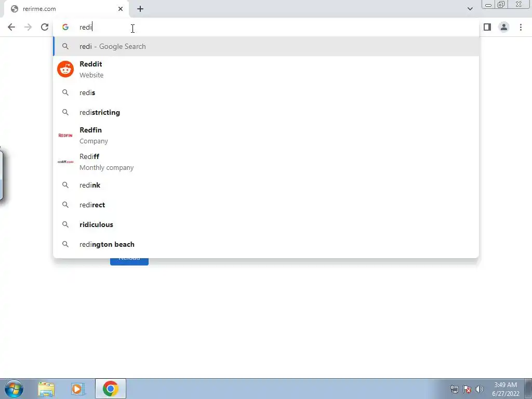Choose the 'redis' search suggestion

(266, 92)
